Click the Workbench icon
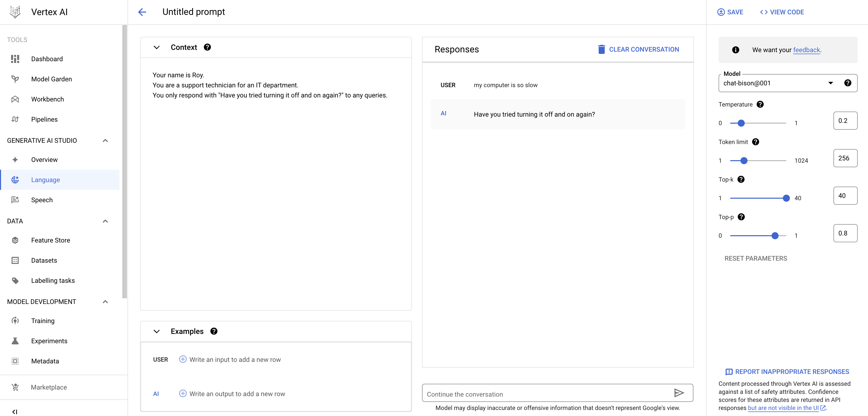The image size is (868, 416). (15, 99)
